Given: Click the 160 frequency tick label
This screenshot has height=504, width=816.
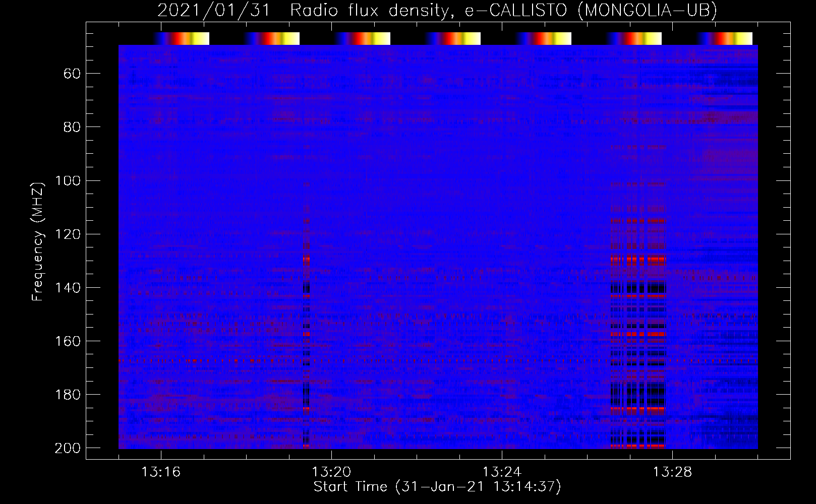Looking at the screenshot, I should click(x=68, y=341).
